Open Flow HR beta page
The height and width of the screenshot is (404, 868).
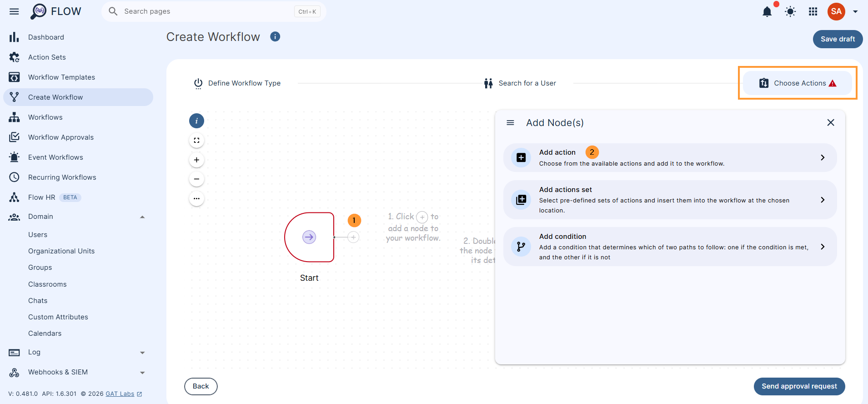(x=78, y=197)
